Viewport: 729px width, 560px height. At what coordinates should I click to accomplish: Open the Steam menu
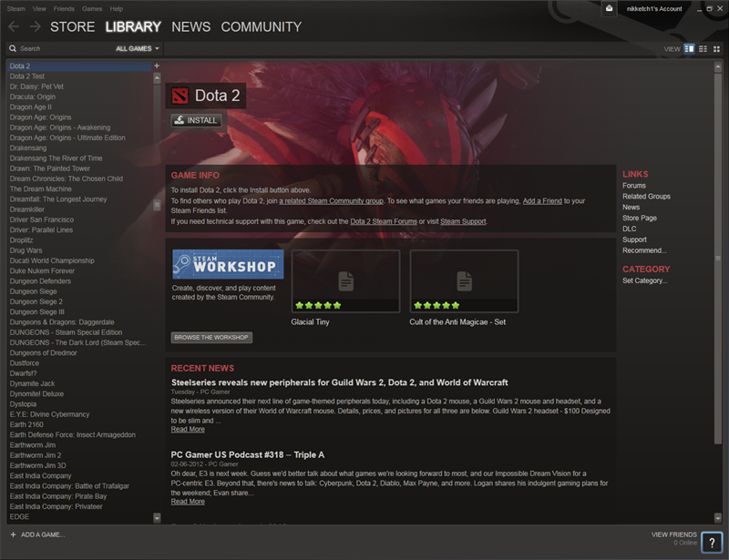click(15, 9)
